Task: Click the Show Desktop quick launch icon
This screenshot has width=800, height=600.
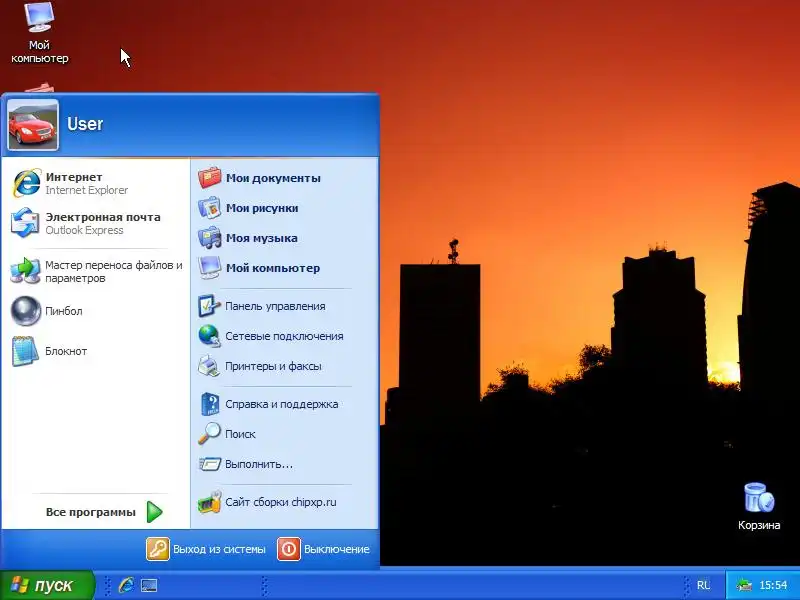Action: [x=149, y=585]
